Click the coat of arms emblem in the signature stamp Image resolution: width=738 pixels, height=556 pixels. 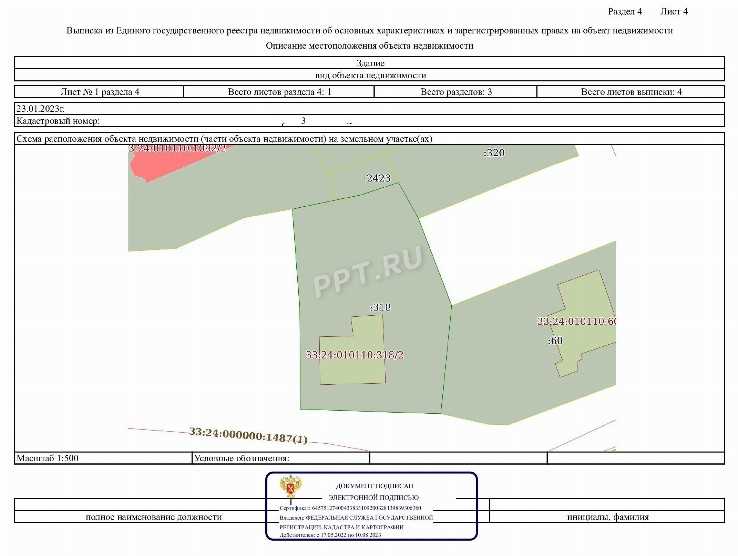pyautogui.click(x=291, y=487)
